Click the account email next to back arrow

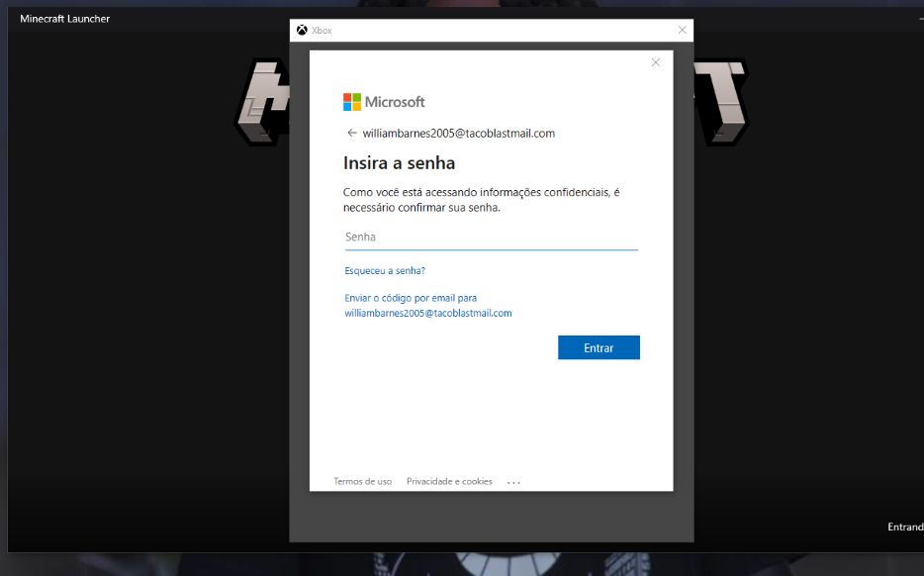(458, 134)
